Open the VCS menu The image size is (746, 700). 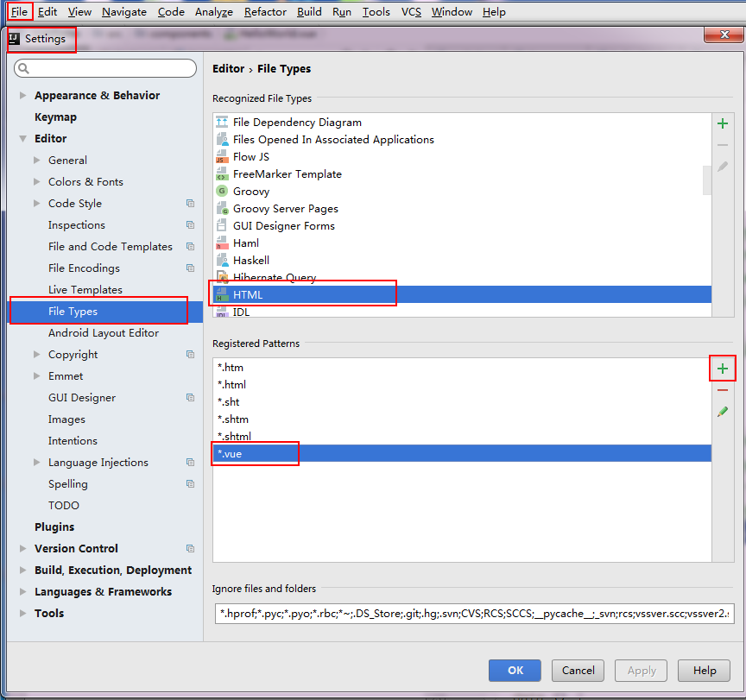point(411,12)
